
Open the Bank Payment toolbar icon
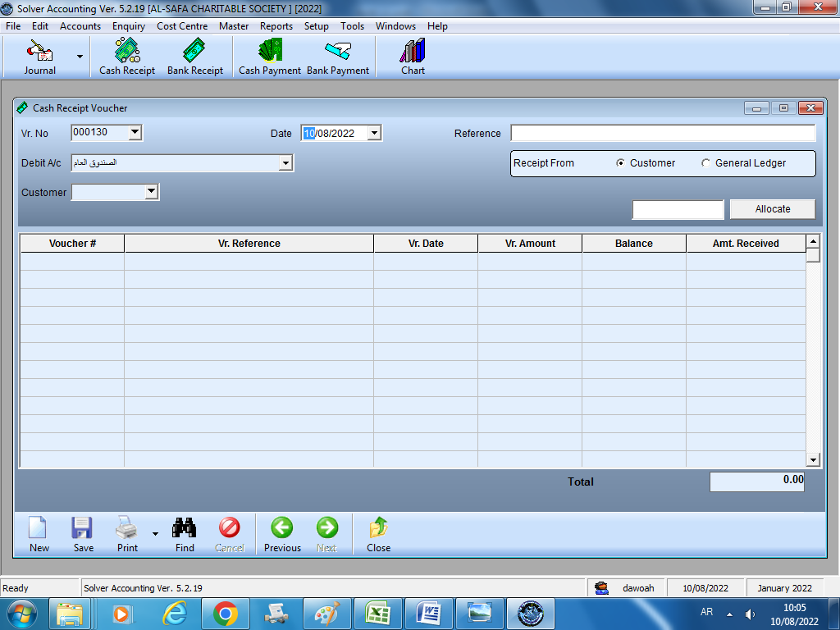[x=338, y=57]
